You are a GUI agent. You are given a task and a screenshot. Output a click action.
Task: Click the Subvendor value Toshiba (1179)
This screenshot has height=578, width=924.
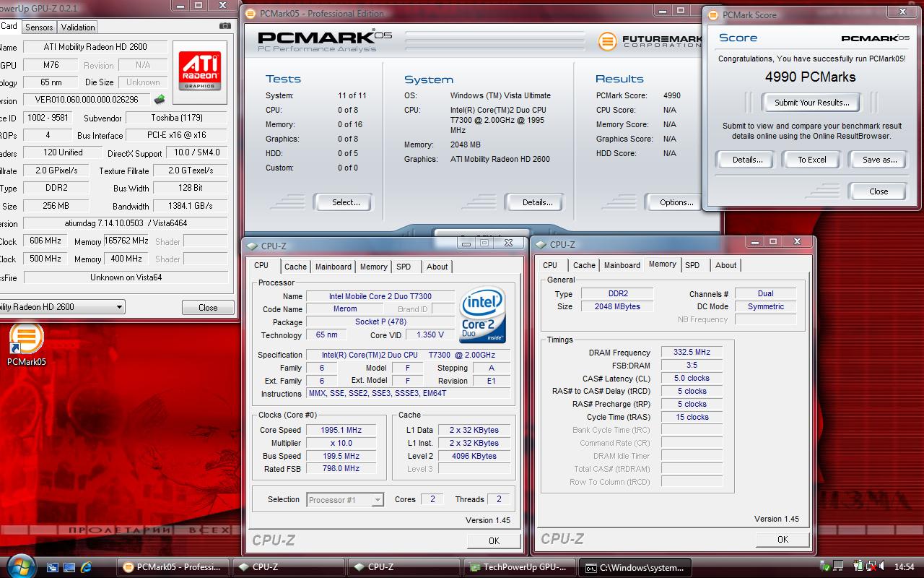coord(177,118)
